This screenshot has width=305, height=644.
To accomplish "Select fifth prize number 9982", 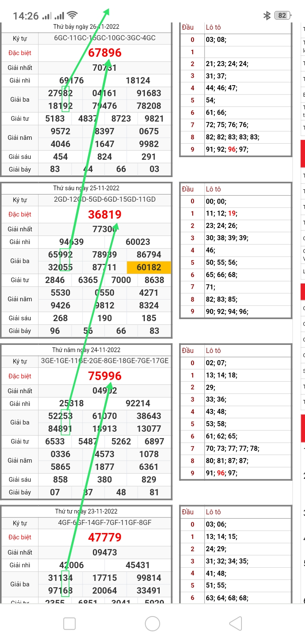I will pyautogui.click(x=149, y=144).
